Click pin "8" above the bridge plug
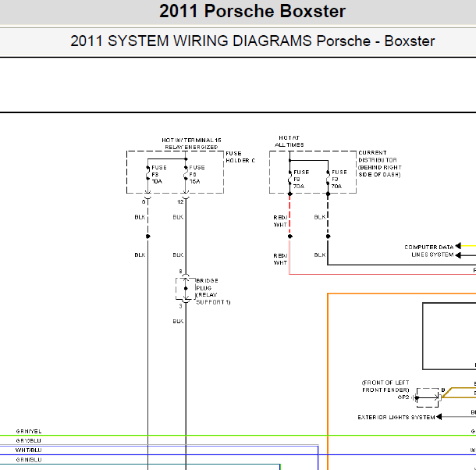476x470 pixels. pyautogui.click(x=180, y=272)
